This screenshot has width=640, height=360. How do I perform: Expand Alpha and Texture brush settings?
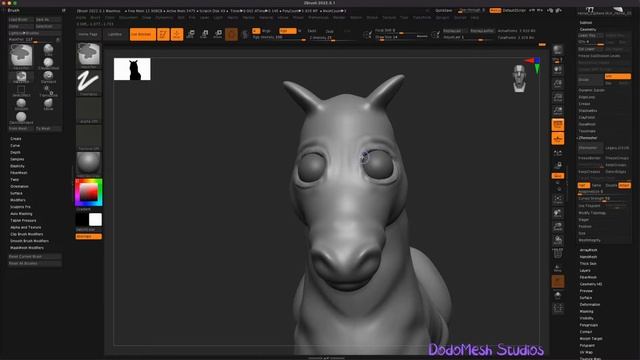pos(26,227)
